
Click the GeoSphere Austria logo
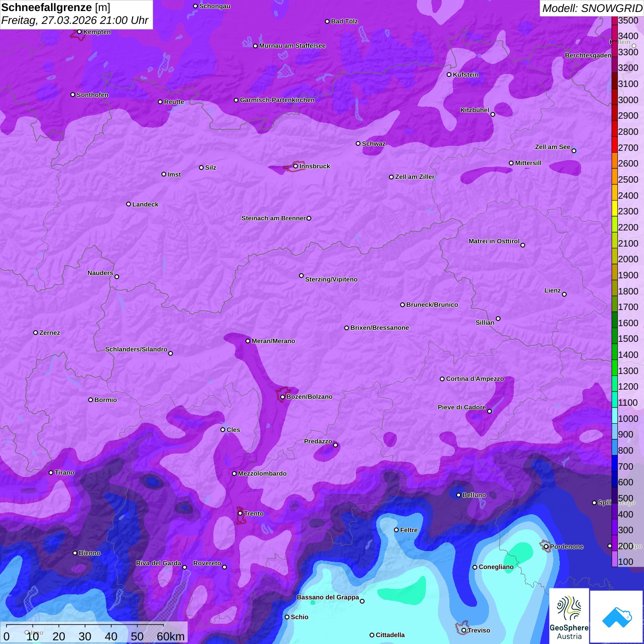click(x=569, y=615)
